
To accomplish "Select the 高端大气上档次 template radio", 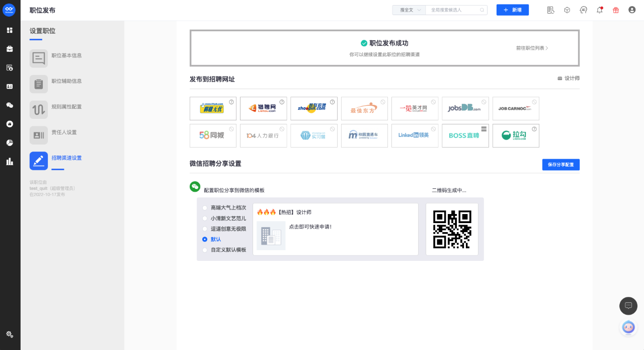I will tap(204, 207).
